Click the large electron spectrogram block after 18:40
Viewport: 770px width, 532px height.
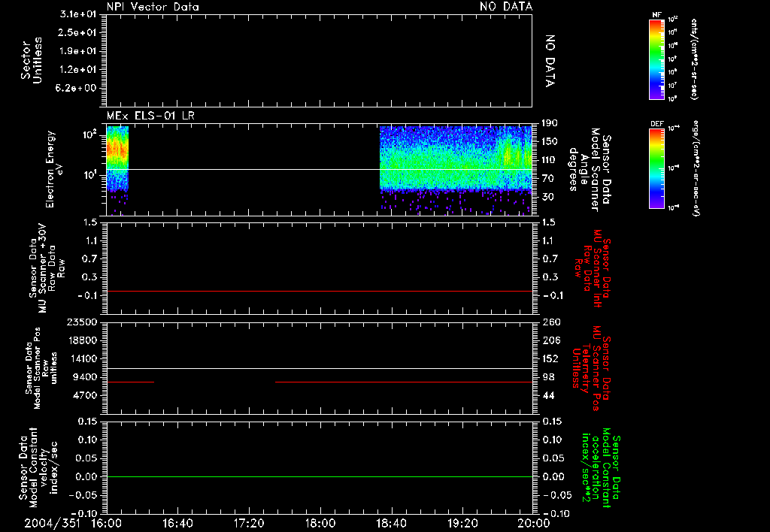click(456, 158)
